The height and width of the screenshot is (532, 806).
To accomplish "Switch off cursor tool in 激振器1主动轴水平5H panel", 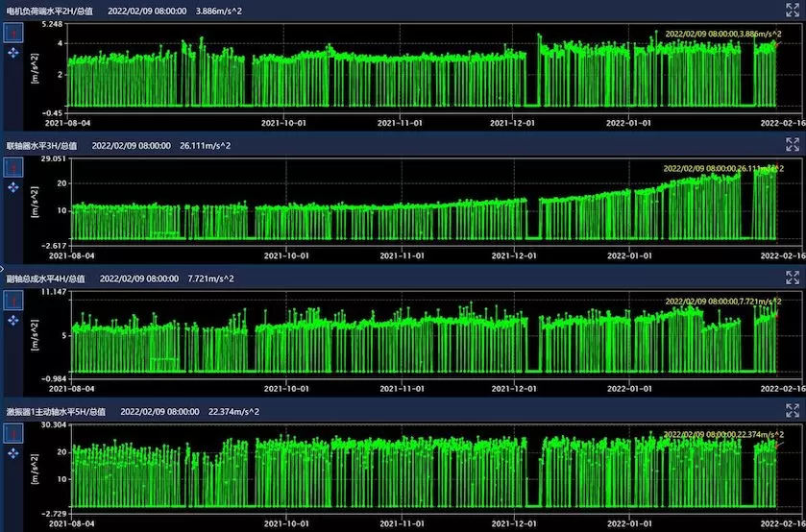I will tap(13, 434).
